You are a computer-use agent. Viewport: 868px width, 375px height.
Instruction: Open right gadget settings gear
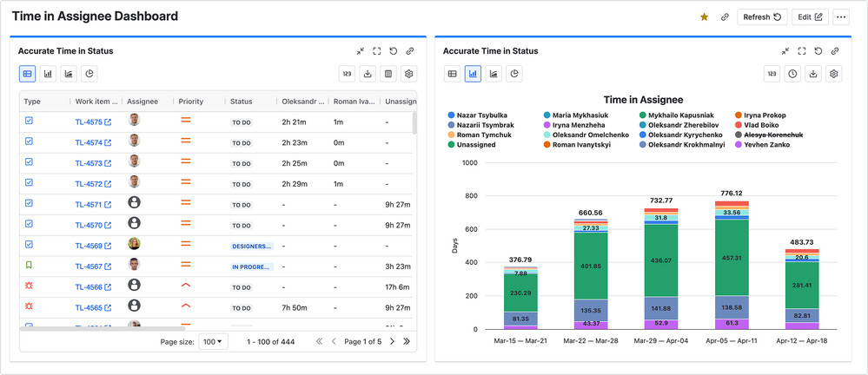(x=834, y=74)
